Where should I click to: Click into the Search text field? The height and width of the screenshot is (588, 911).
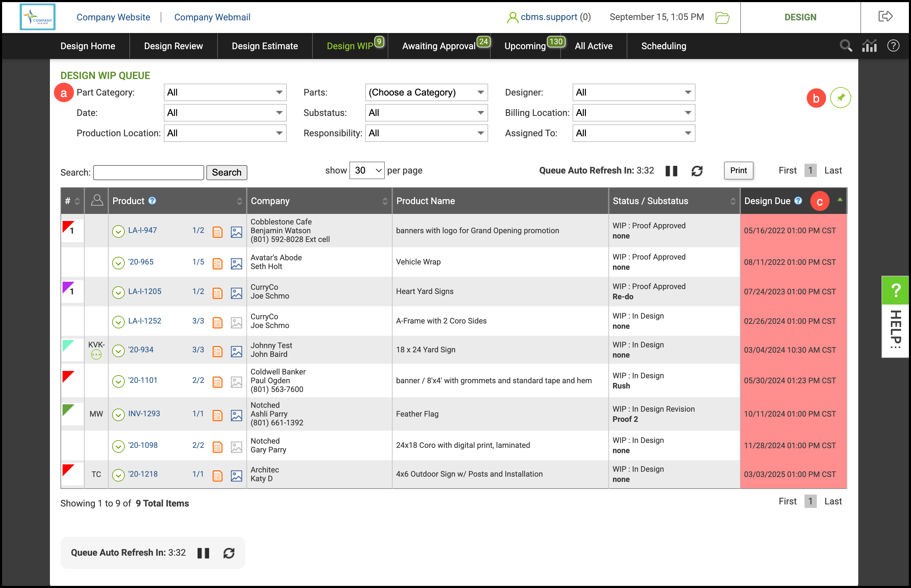point(149,172)
